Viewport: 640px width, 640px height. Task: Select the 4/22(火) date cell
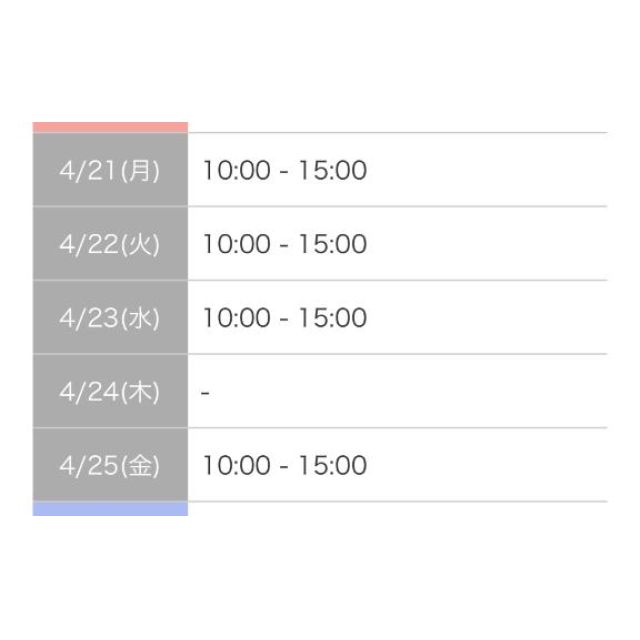click(110, 244)
